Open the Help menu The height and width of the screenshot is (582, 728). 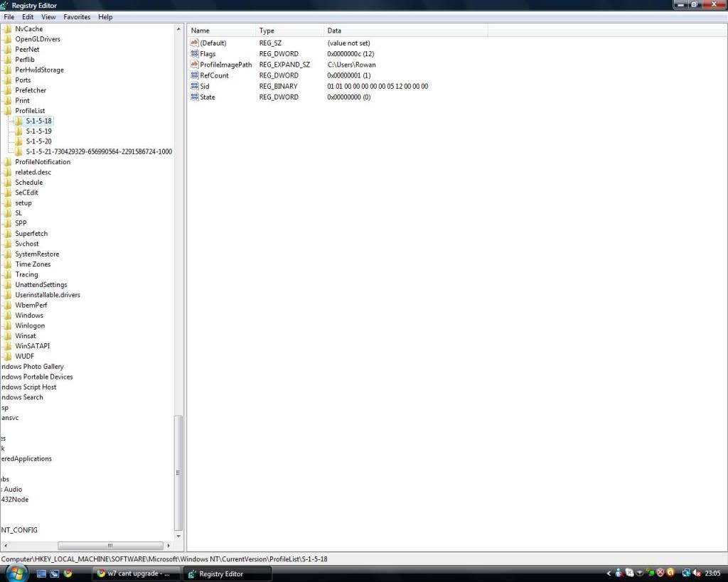105,17
